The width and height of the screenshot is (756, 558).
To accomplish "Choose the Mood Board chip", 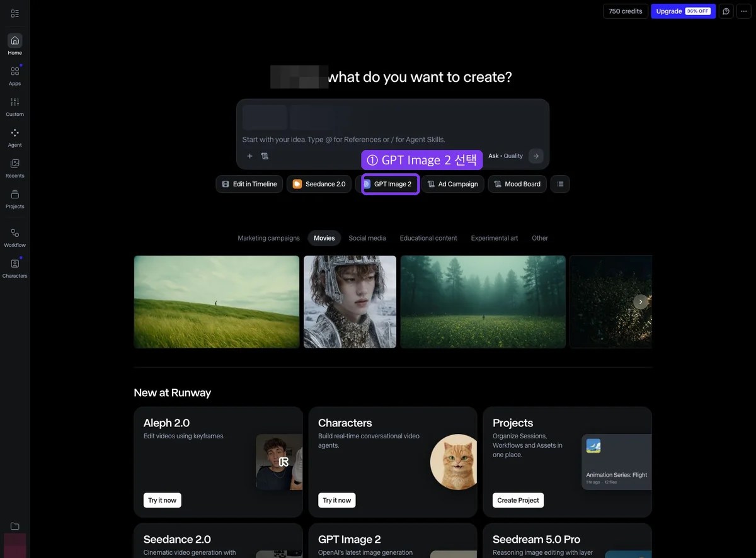I will tap(517, 184).
